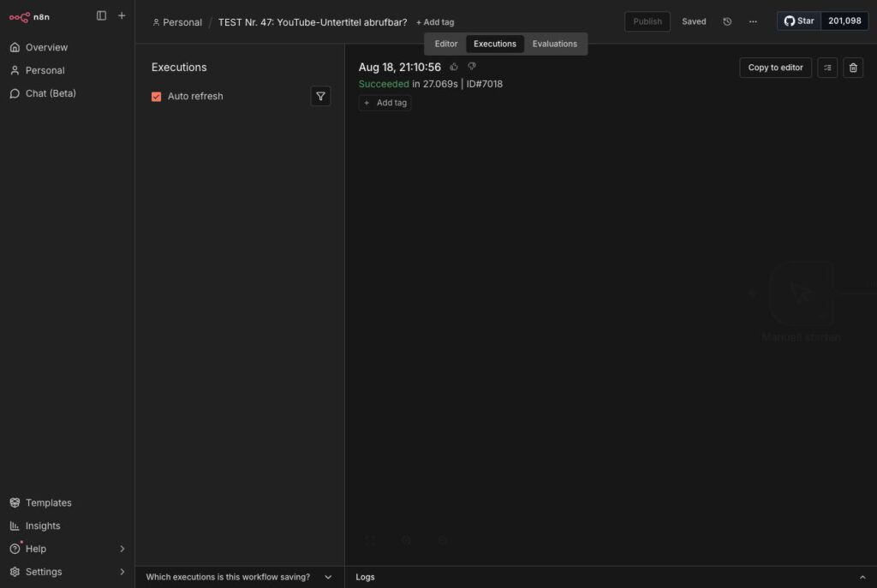The image size is (877, 588).
Task: Open the three-dots workflow options menu
Action: point(753,21)
